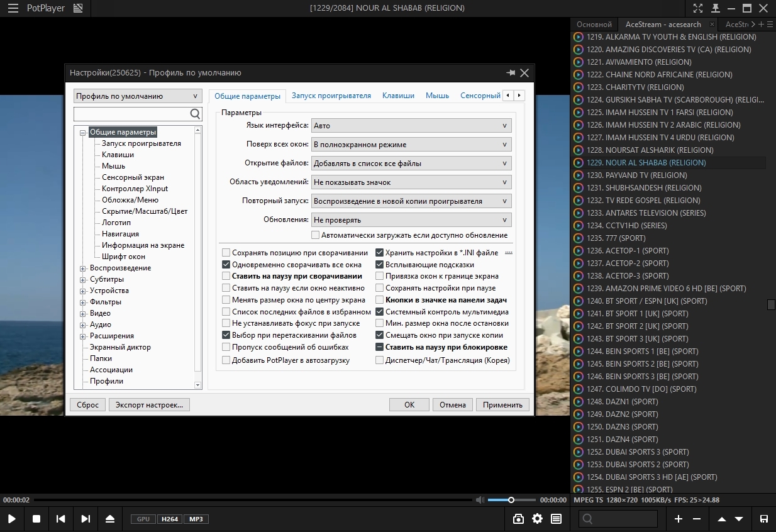
Task: Click the settings tree search field
Action: [131, 114]
